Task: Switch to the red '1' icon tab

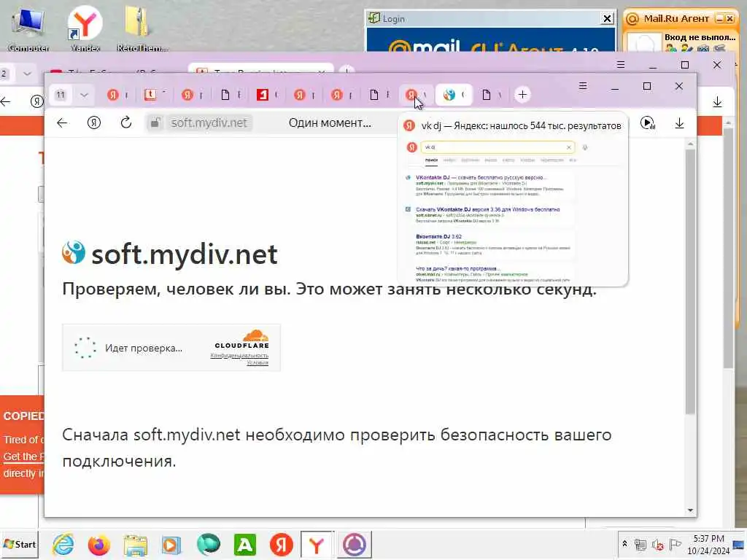Action: click(x=267, y=95)
